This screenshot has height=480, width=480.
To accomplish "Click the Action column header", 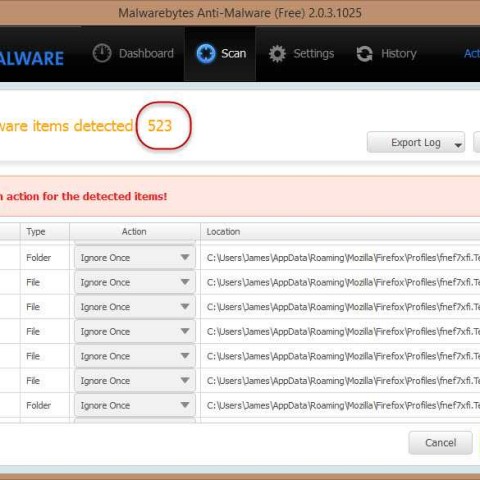I will (135, 232).
